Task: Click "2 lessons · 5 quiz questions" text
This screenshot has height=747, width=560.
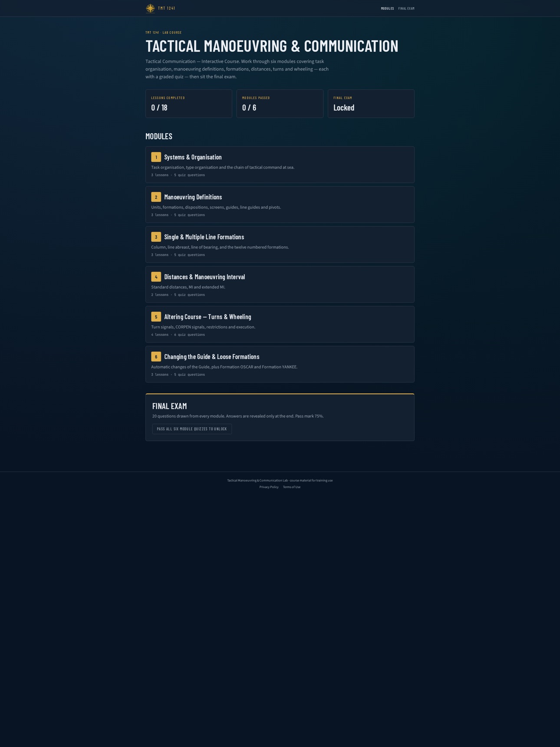Action: point(178,295)
